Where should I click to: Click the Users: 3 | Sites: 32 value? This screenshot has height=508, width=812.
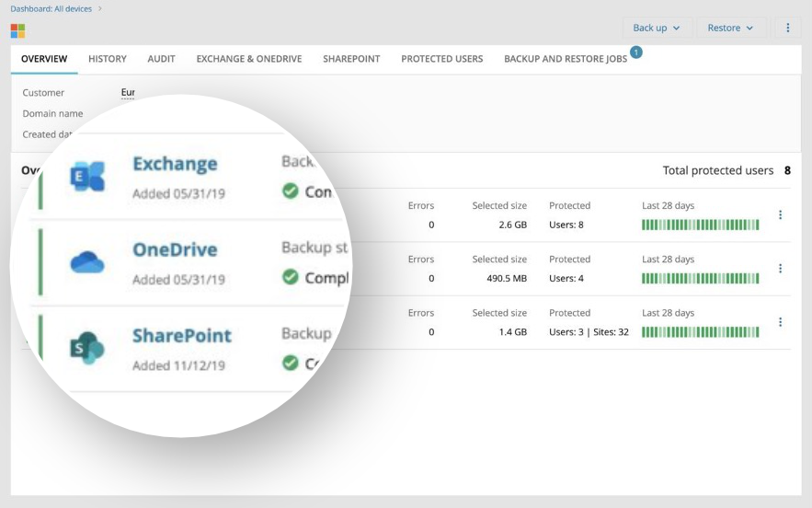coord(589,331)
